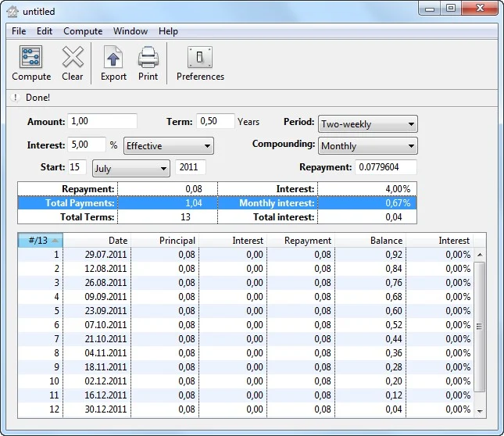Click the Date column header
504x436 pixels.
click(97, 241)
